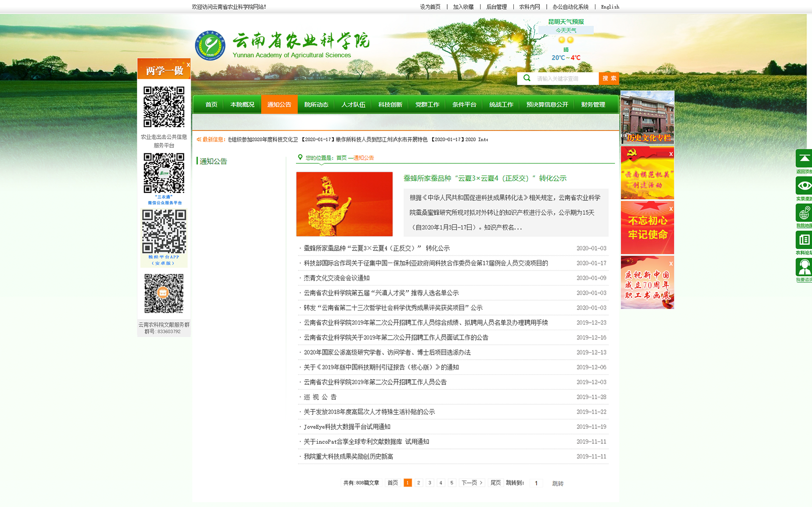Viewport: 812px width, 507px height.
Task: Select 科技创新 in the navigation bar
Action: click(x=390, y=105)
